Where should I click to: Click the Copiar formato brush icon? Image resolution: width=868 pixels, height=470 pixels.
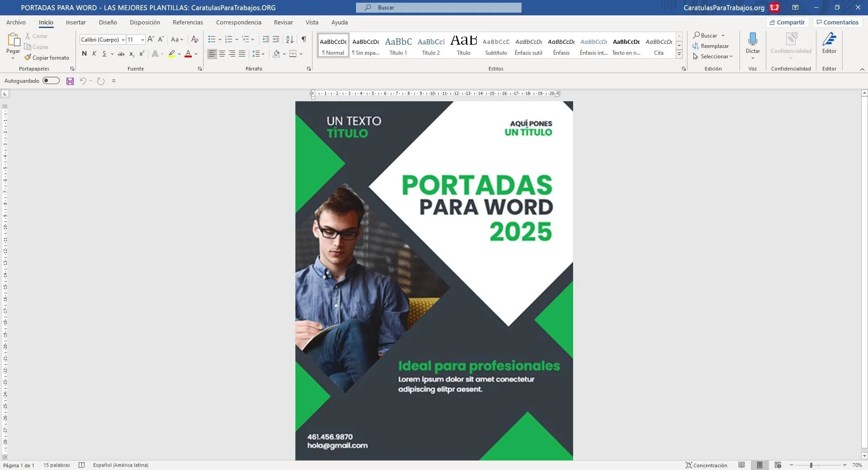click(28, 57)
